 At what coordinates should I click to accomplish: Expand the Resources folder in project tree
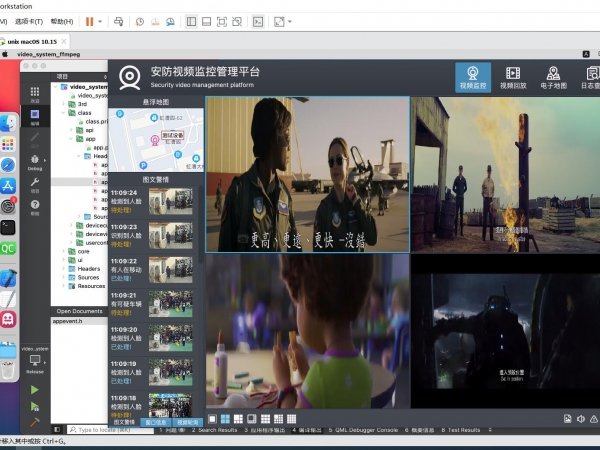91,286
